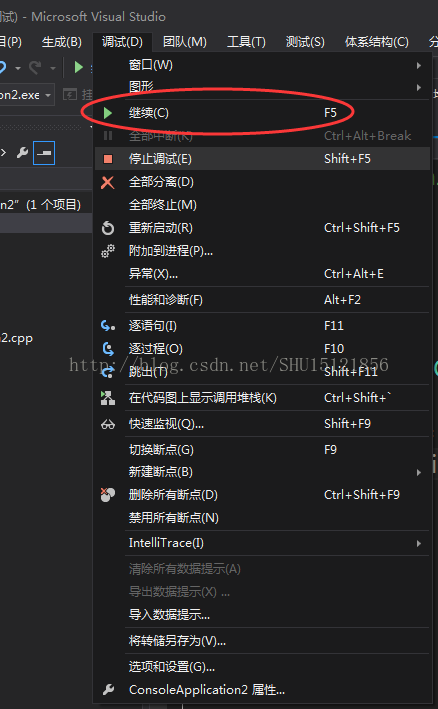Click the green Start arrow in the toolbar
The image size is (438, 709).
coord(79,67)
